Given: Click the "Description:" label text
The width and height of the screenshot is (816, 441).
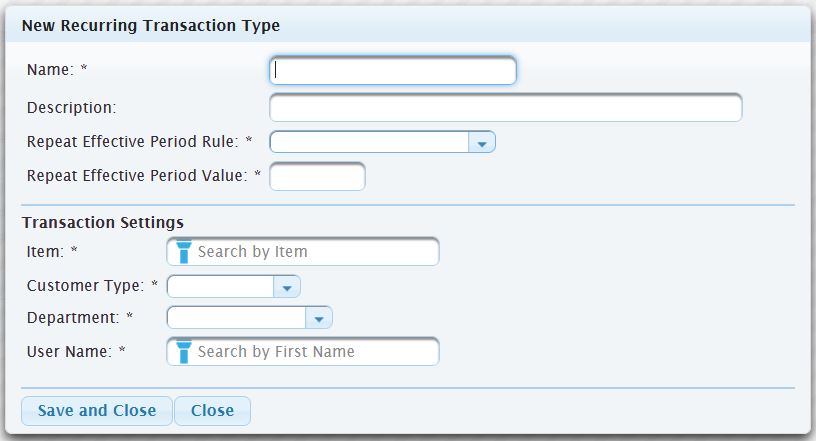Looking at the screenshot, I should (x=72, y=106).
